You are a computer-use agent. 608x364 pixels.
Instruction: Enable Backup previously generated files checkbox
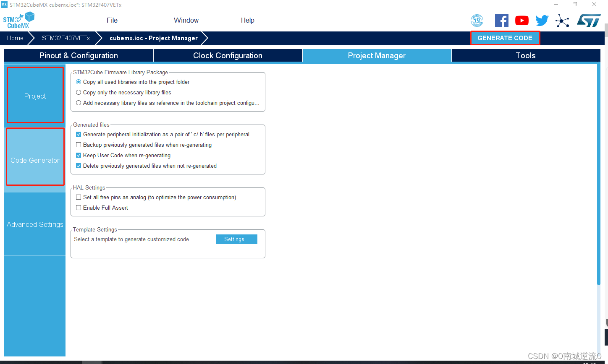click(79, 145)
